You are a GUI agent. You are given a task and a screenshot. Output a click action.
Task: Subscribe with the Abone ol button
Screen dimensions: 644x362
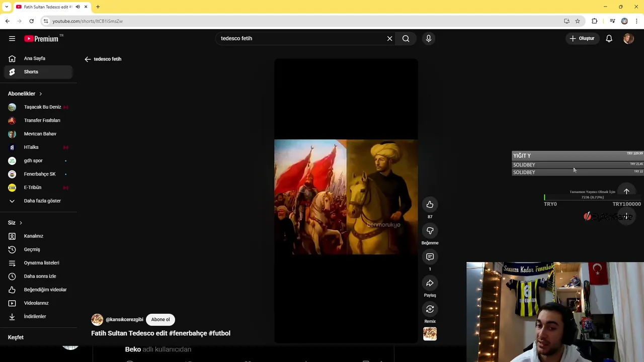click(x=160, y=319)
